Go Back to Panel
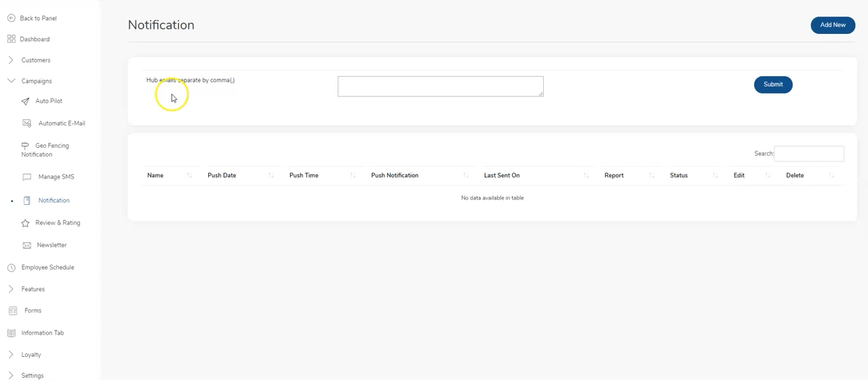 click(38, 18)
